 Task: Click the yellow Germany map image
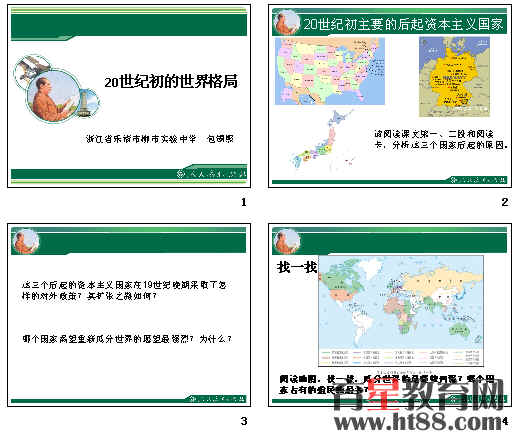(454, 77)
